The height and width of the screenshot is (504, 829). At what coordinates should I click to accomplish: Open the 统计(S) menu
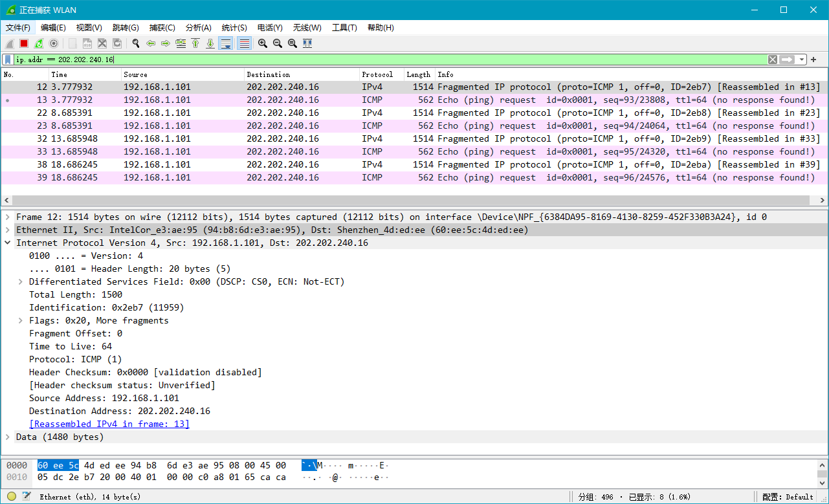point(234,28)
